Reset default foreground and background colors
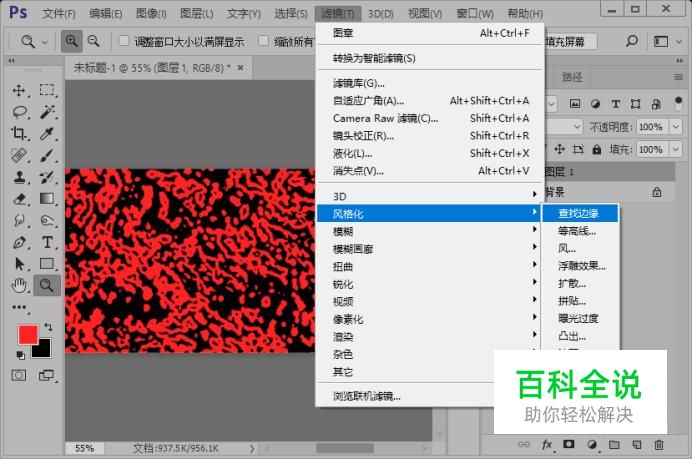692x459 pixels. [20, 355]
